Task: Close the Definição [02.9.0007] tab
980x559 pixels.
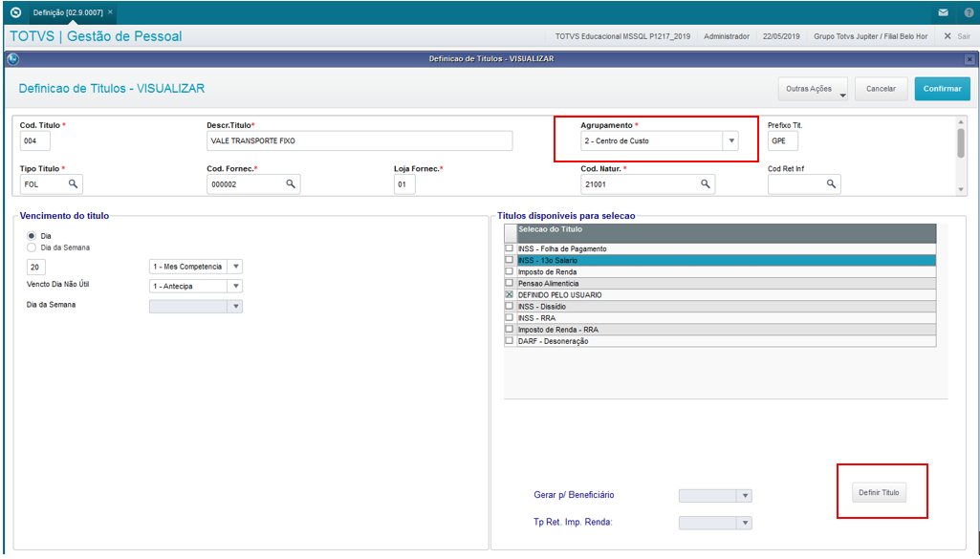Action: pyautogui.click(x=110, y=11)
